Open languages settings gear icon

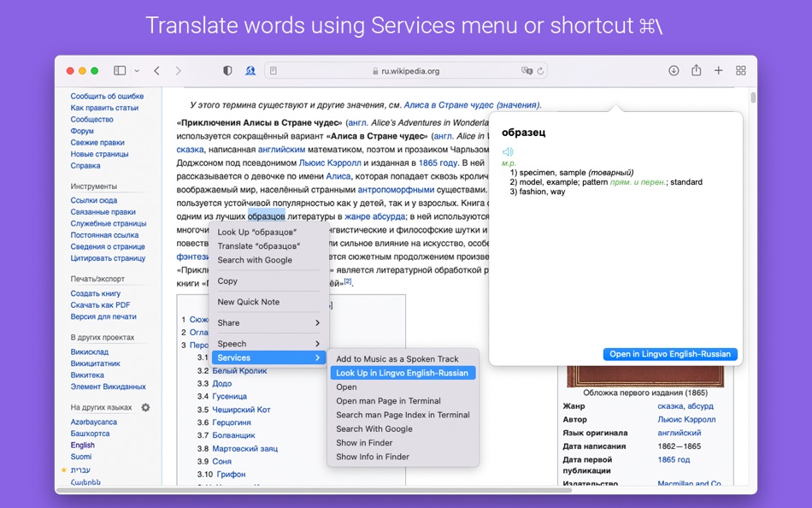145,407
